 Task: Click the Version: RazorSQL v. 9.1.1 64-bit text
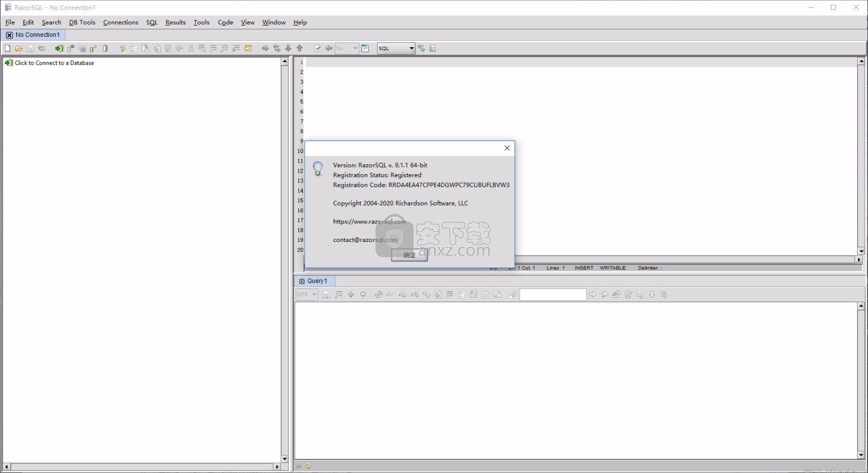tap(380, 165)
